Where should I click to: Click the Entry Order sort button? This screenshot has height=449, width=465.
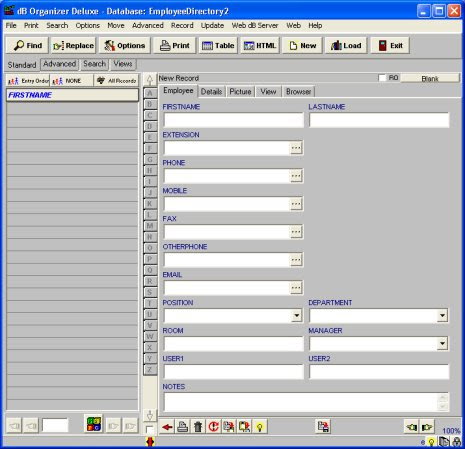[28, 81]
